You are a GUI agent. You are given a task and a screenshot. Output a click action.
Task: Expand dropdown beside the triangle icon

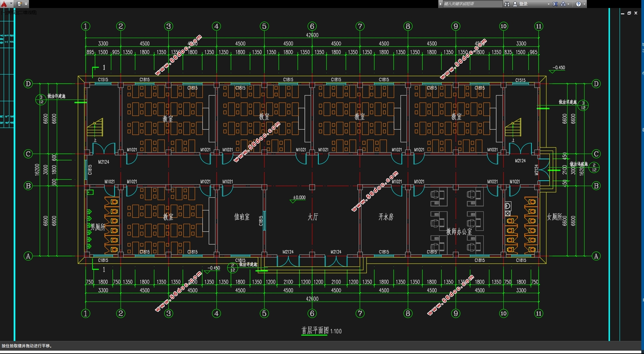point(568,4)
